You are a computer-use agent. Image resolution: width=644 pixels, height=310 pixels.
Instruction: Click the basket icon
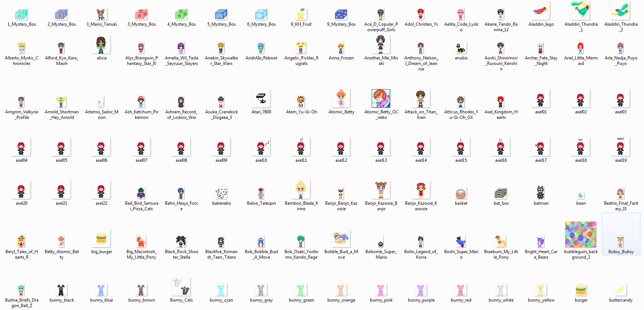point(461,193)
